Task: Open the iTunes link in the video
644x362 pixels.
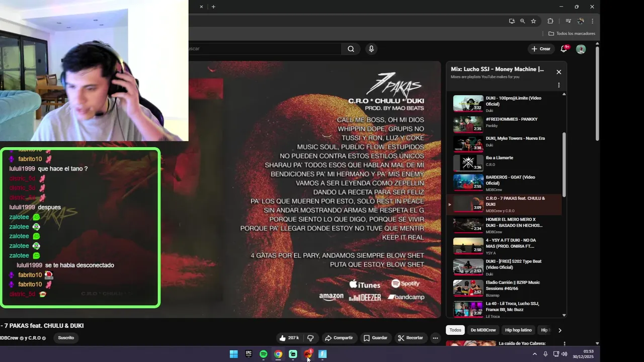Action: click(x=365, y=284)
